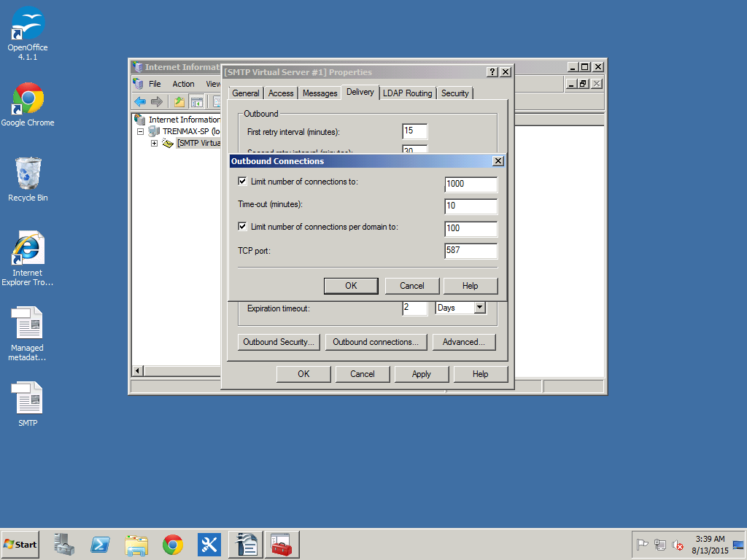This screenshot has width=747, height=560.
Task: Click the left arrow of the tree scrollbar
Action: [x=138, y=371]
